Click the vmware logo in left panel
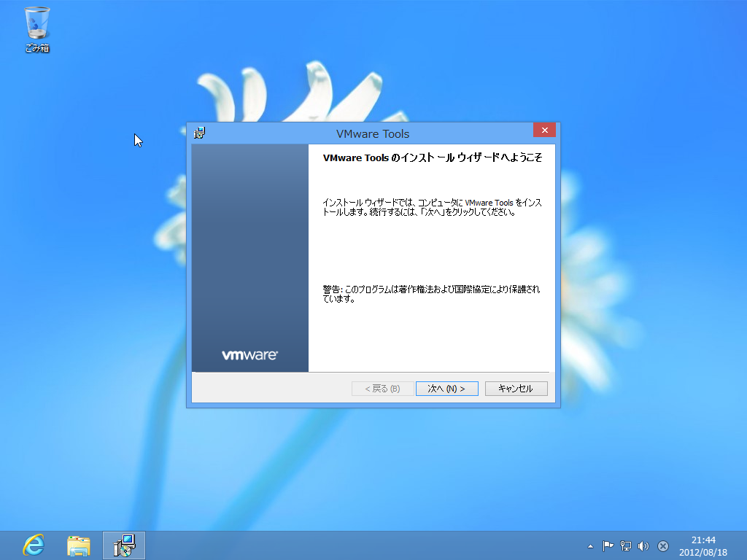Viewport: 747px width, 560px height. pos(249,355)
